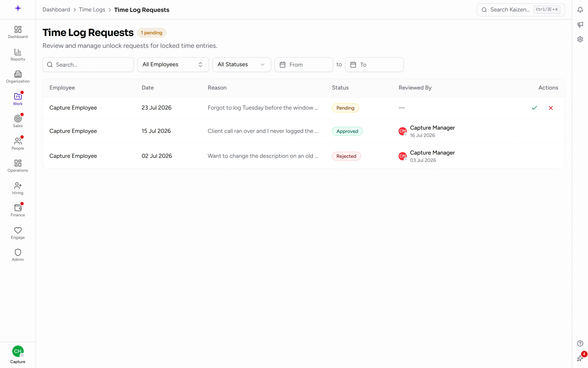Click Capture Employee in the Approved row
The image size is (588, 368).
click(73, 131)
